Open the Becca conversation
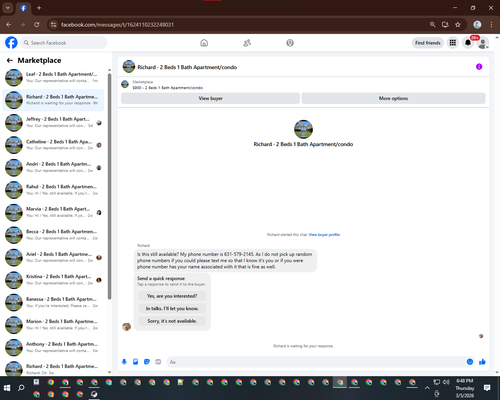The image size is (500, 400). coord(53,235)
